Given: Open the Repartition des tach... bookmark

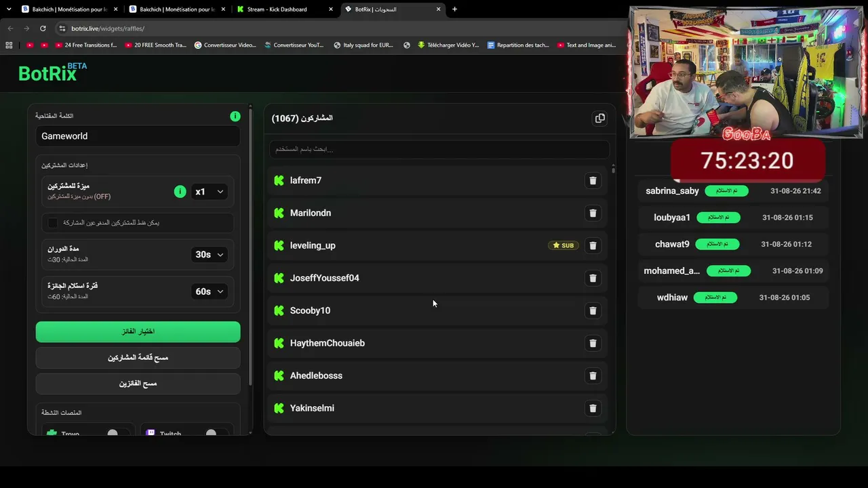Looking at the screenshot, I should (518, 45).
